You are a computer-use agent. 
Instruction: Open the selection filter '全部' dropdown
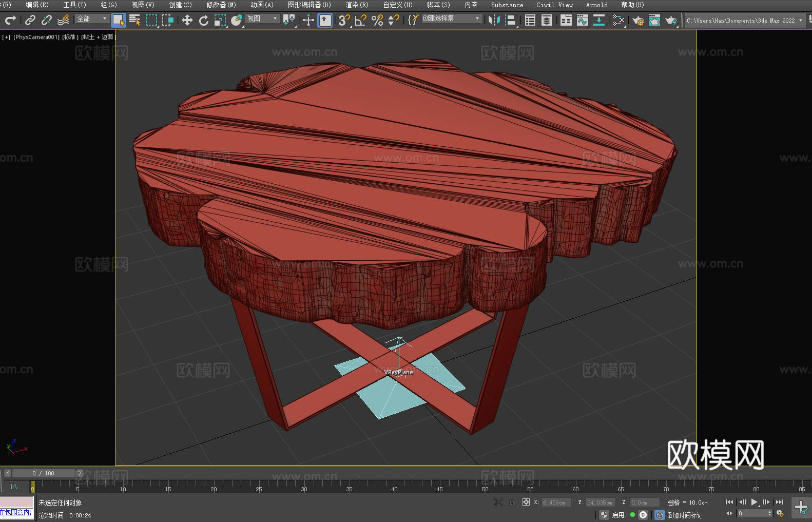point(92,18)
